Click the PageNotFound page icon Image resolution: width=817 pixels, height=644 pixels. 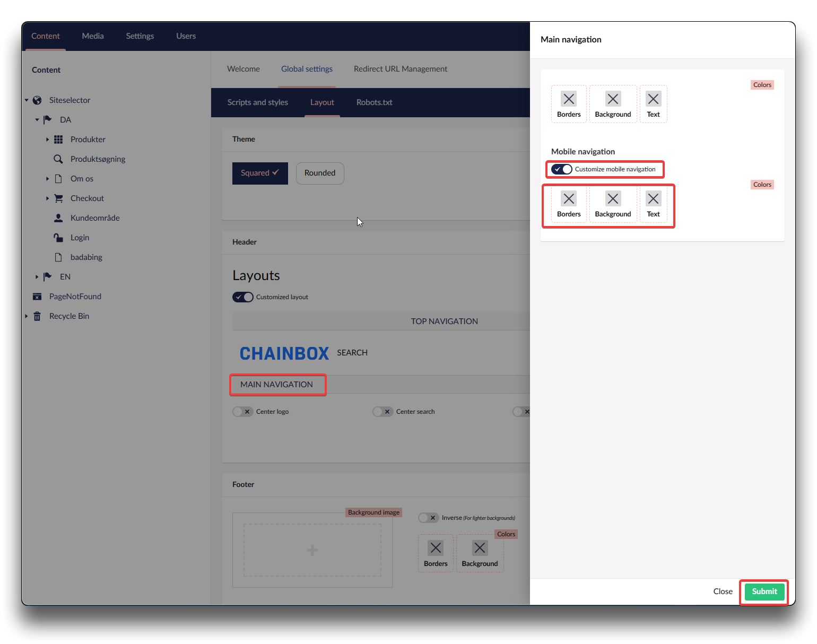pyautogui.click(x=37, y=297)
